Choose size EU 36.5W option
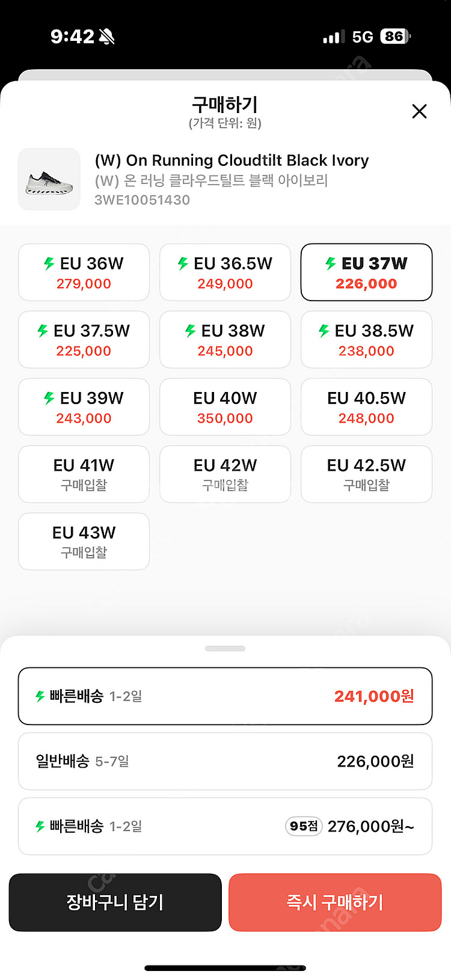 coord(225,272)
